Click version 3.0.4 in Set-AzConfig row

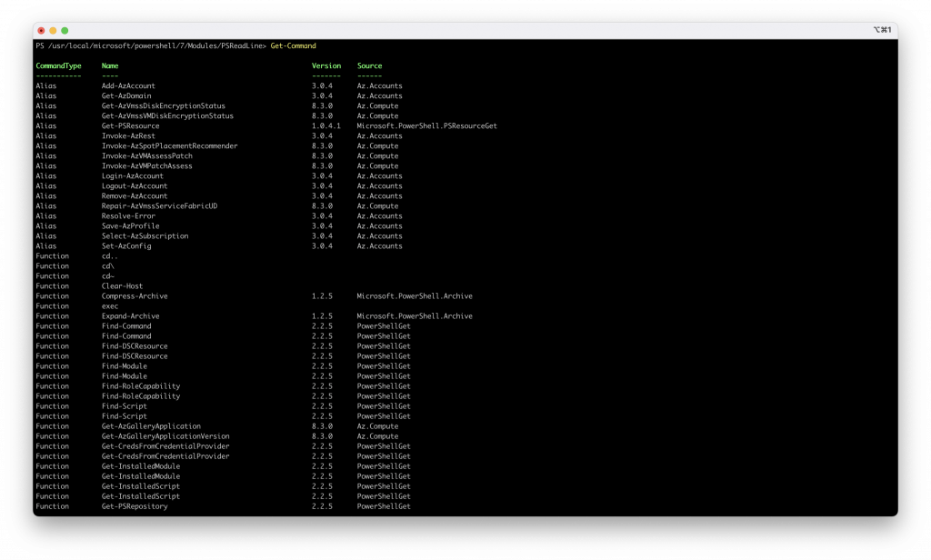[x=322, y=246]
